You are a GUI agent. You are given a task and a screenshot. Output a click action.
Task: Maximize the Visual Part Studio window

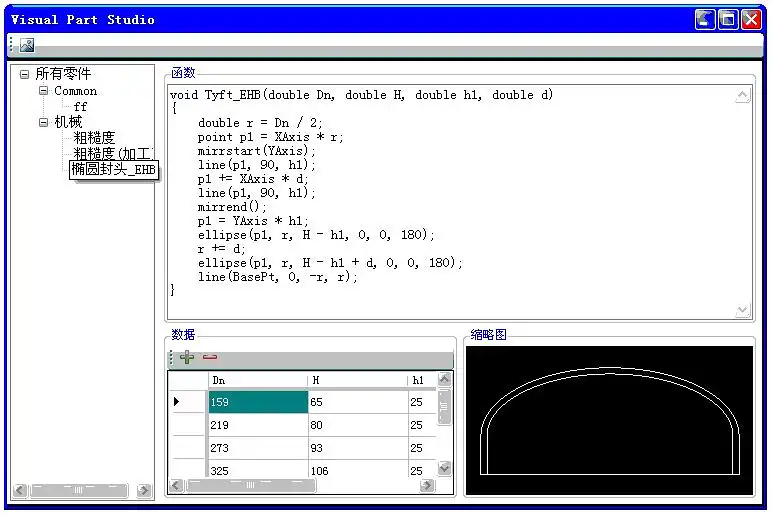(728, 20)
